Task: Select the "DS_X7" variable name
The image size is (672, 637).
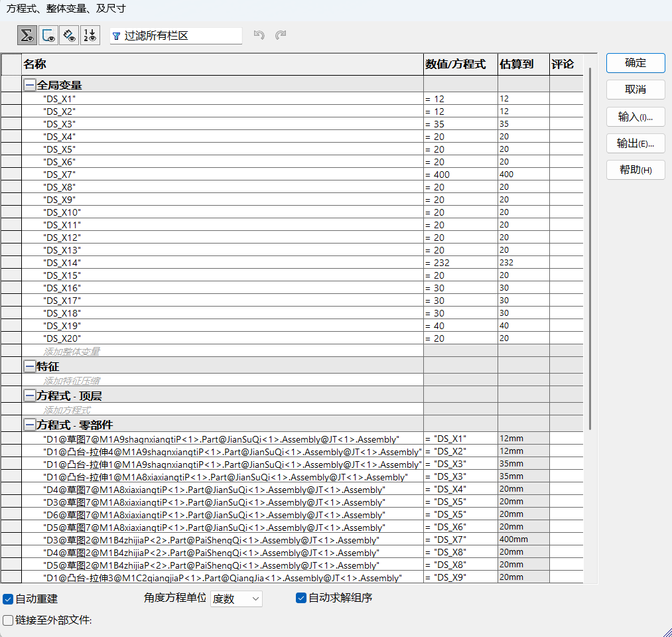Action: click(59, 175)
